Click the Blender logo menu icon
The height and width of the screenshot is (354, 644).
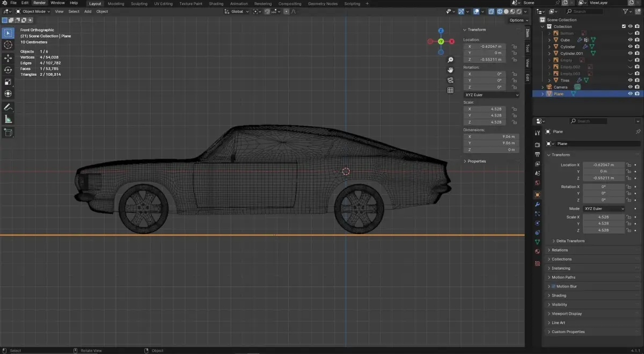click(x=4, y=3)
